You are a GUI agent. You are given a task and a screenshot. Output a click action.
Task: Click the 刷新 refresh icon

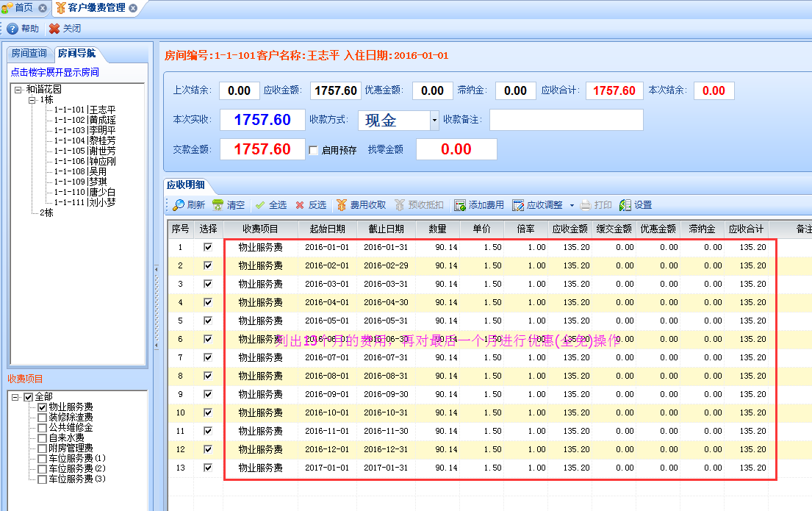coord(179,205)
